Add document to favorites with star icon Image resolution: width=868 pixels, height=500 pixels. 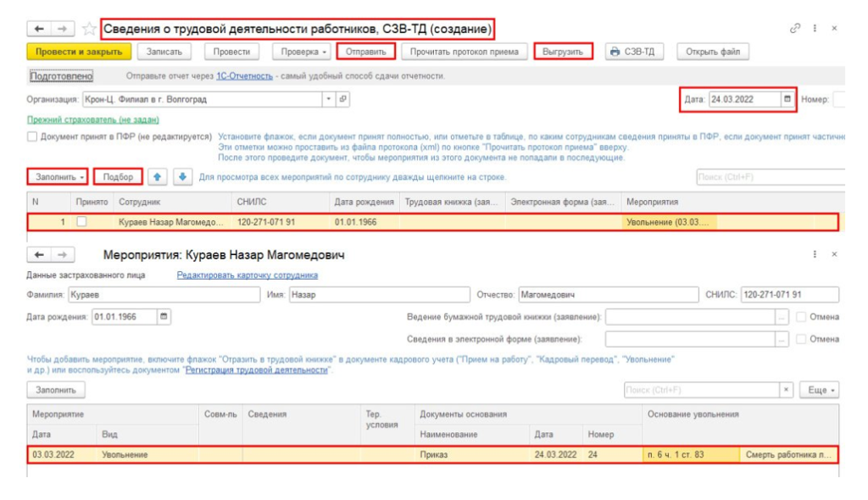click(89, 30)
